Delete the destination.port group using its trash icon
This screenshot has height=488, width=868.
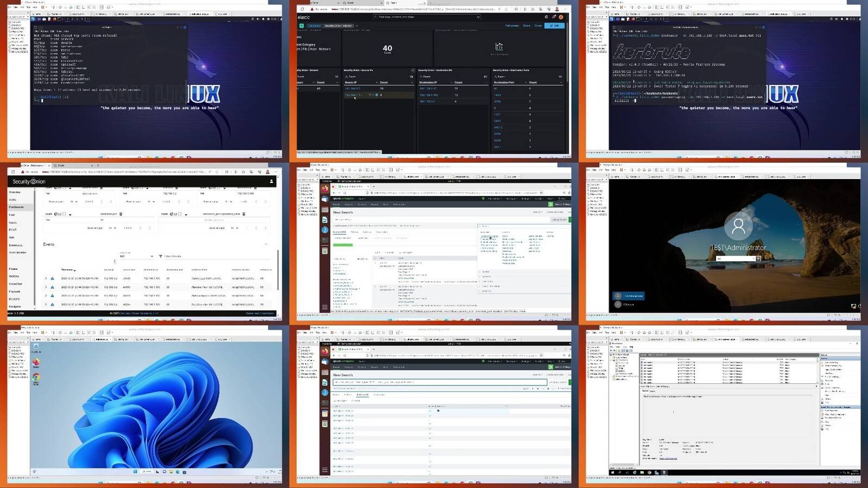pos(120,214)
